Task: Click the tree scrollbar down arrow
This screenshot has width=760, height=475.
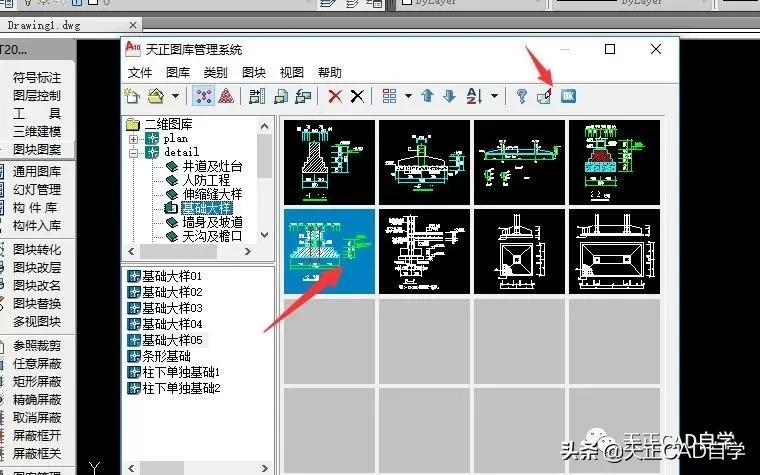Action: pos(264,235)
